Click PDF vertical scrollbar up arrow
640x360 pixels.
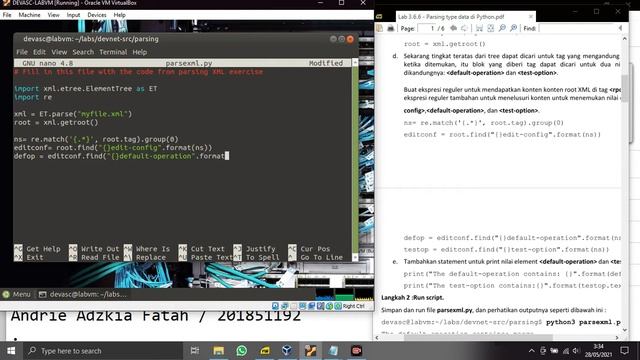point(625,39)
